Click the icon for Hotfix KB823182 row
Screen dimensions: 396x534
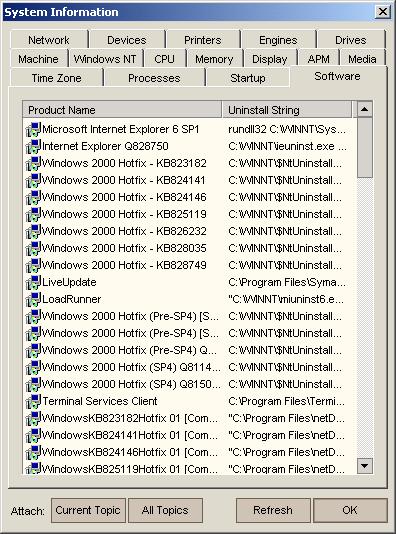coord(33,164)
